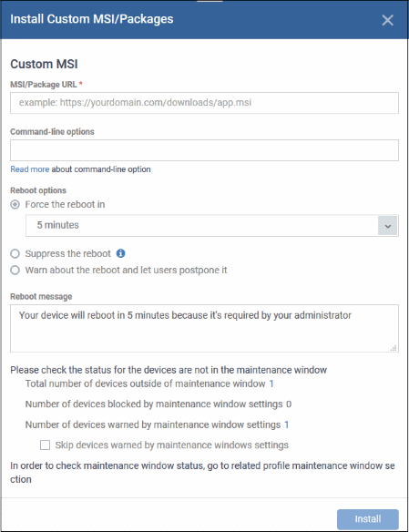409x532 pixels.
Task: Click the Install button
Action: pos(368,519)
